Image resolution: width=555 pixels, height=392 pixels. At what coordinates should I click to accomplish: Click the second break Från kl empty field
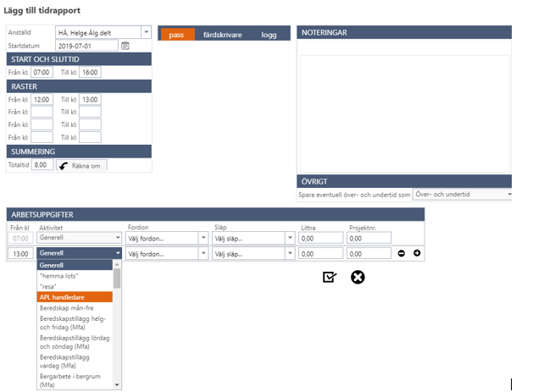pos(42,112)
